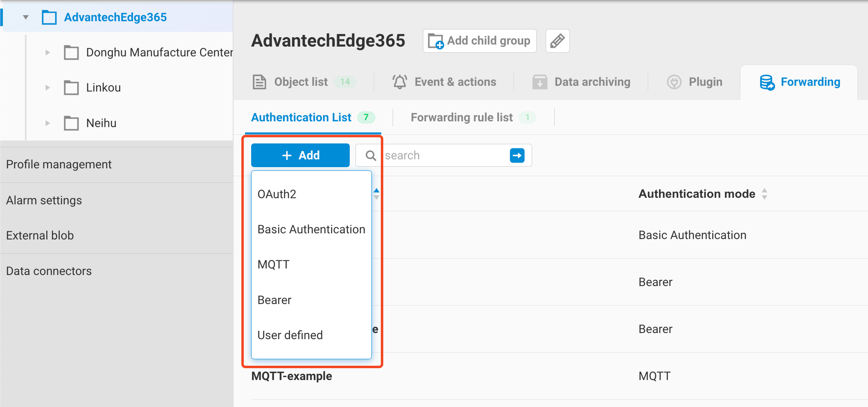Switch to the Forwarding rule list tab
The width and height of the screenshot is (868, 407).
(461, 117)
